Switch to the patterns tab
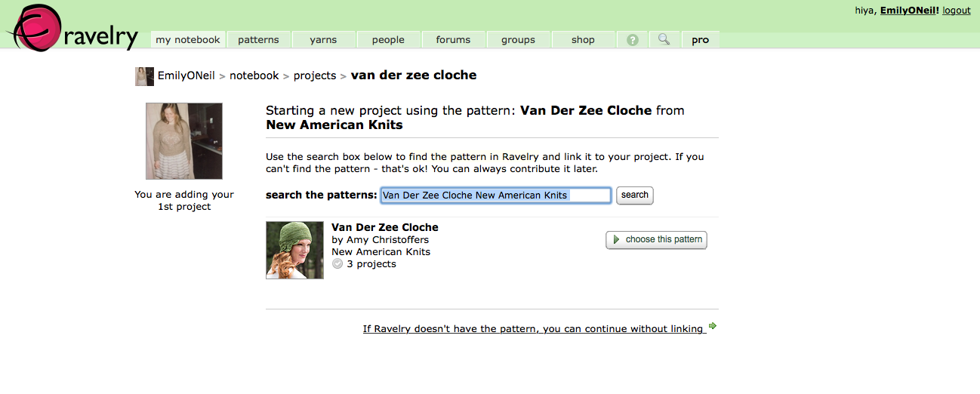 [258, 40]
